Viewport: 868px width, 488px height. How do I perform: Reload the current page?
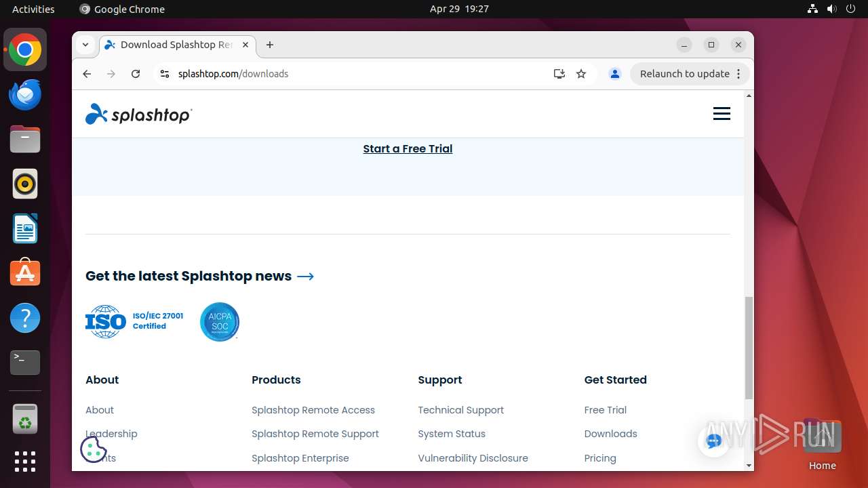[136, 74]
